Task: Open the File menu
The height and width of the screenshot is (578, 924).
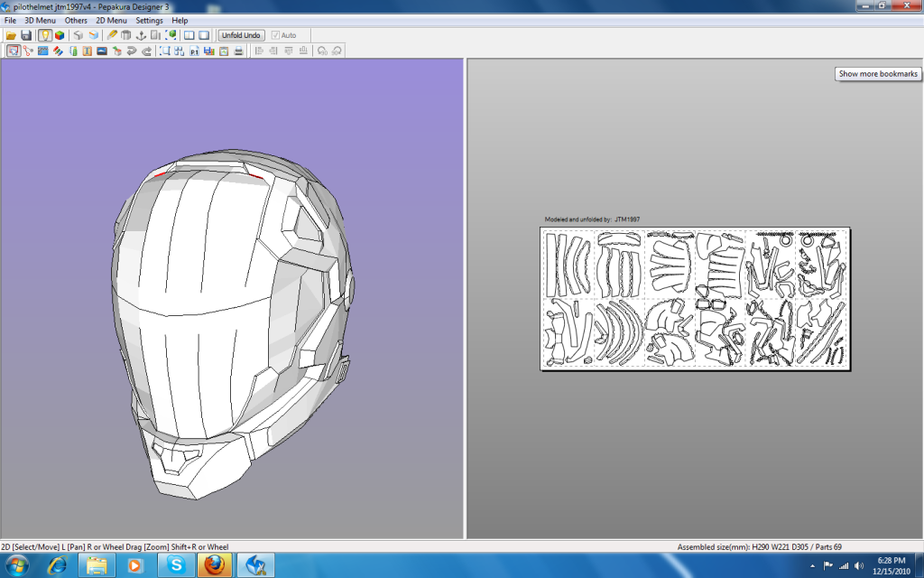Action: tap(10, 20)
